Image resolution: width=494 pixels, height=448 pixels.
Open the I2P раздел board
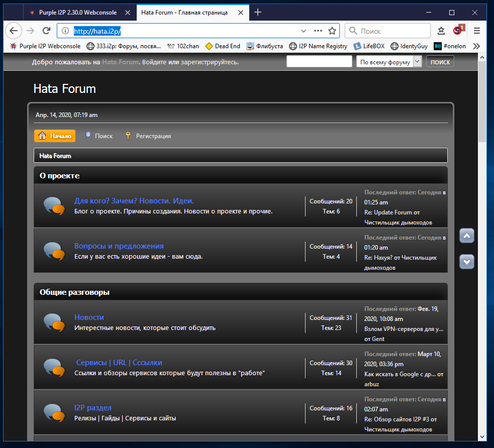click(x=92, y=408)
